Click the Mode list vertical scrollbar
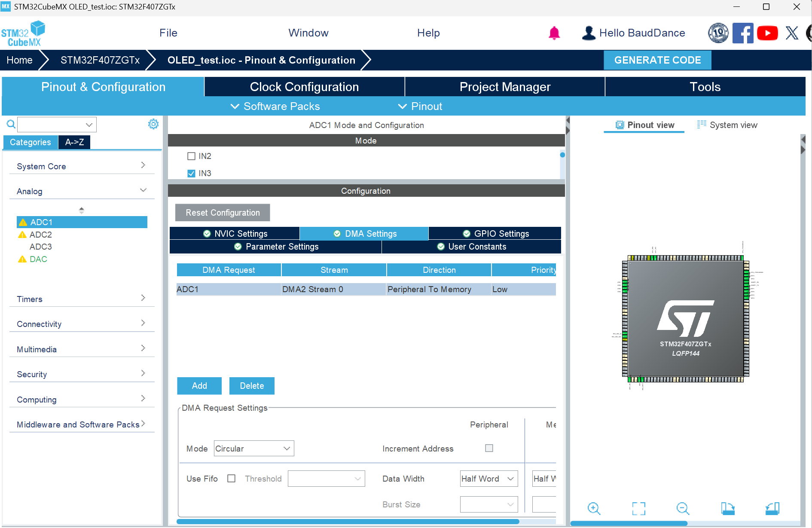Screen dimensions: 812x528 562,155
